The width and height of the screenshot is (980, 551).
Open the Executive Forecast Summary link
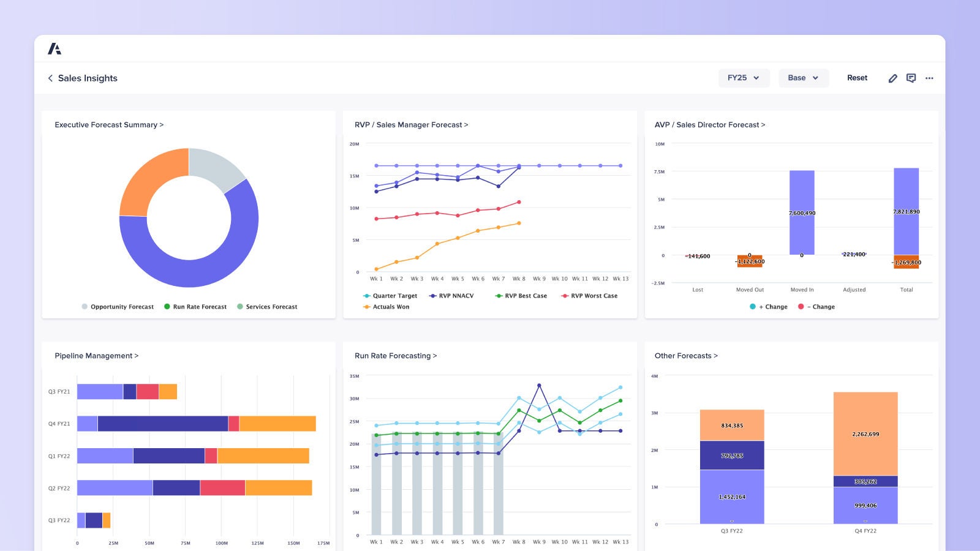click(109, 125)
